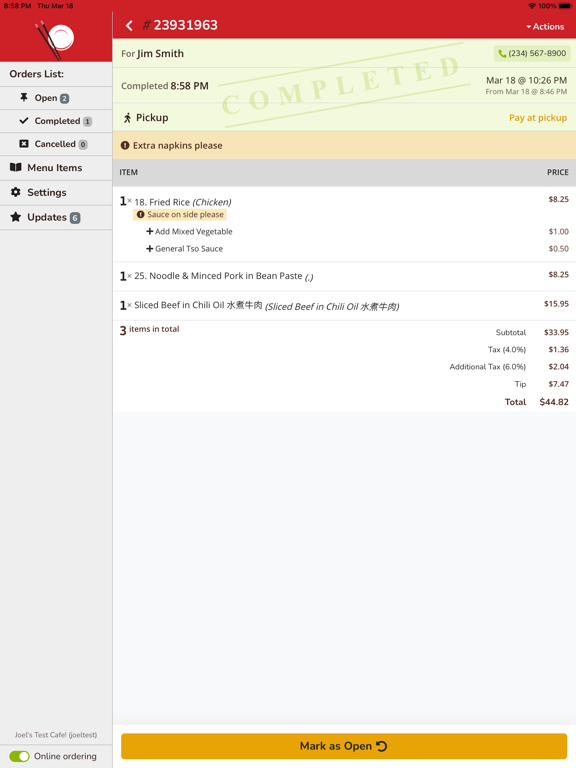
Task: Click the Wi-Fi icon in status bar
Action: 532,6
